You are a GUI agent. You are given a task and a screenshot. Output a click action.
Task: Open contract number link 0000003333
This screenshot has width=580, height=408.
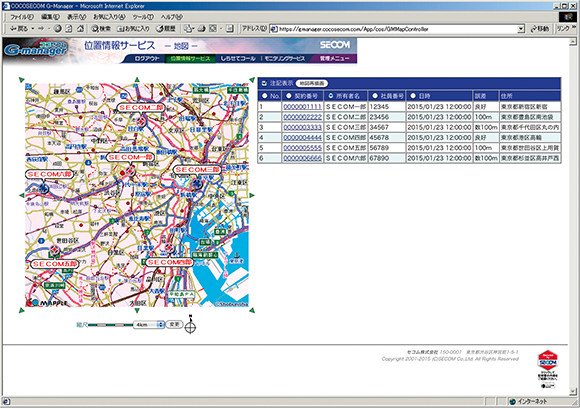click(x=302, y=127)
